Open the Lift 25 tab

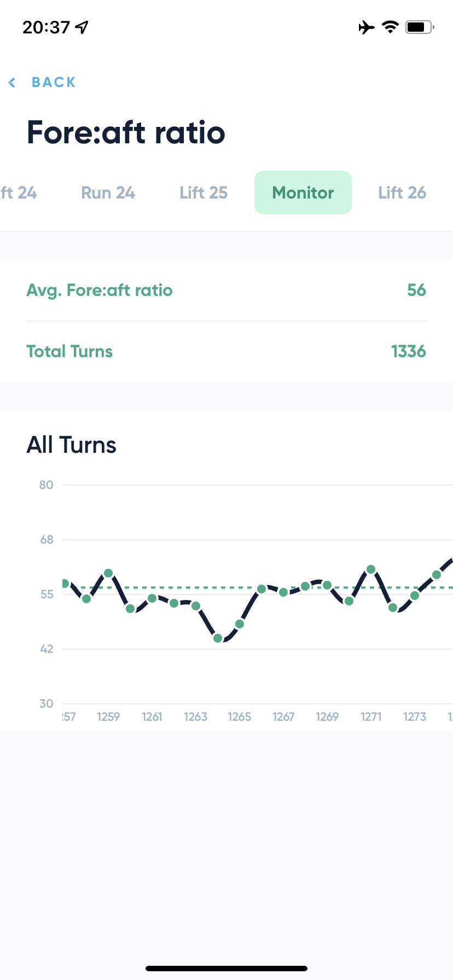click(x=204, y=192)
